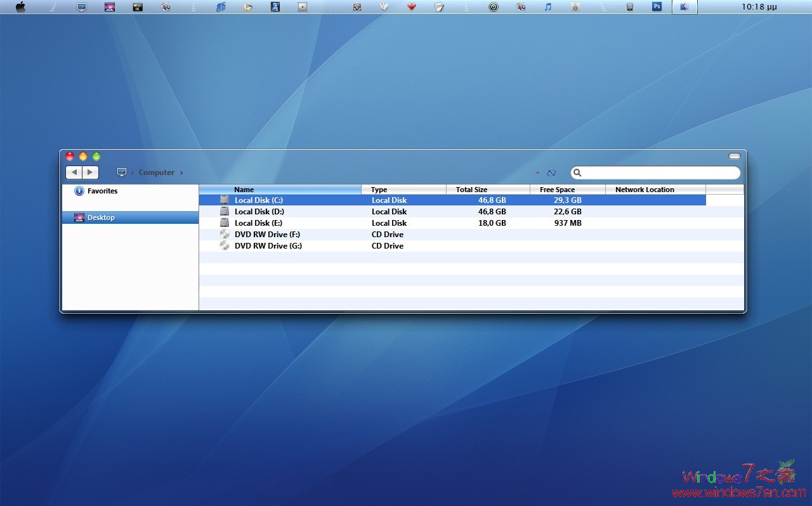Select Desktop in the sidebar
Image resolution: width=812 pixels, height=506 pixels.
pos(101,217)
